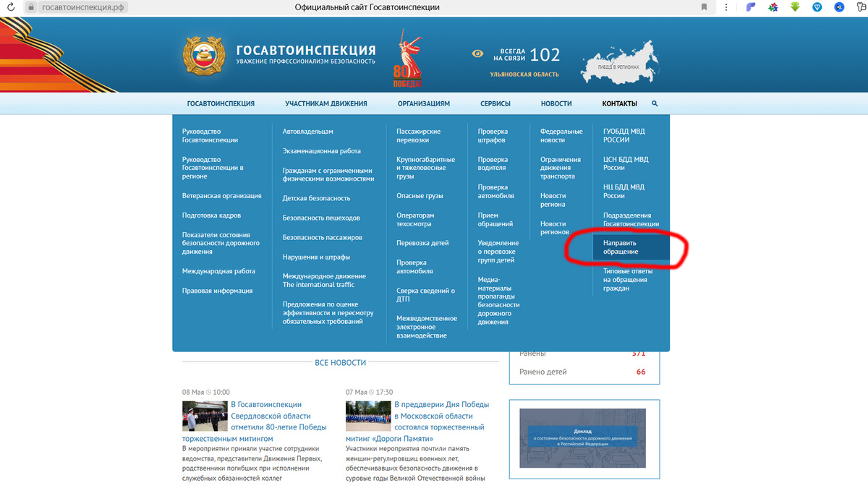Open Уведомление о перевозке групп детей
The image size is (868, 488).
pos(498,252)
